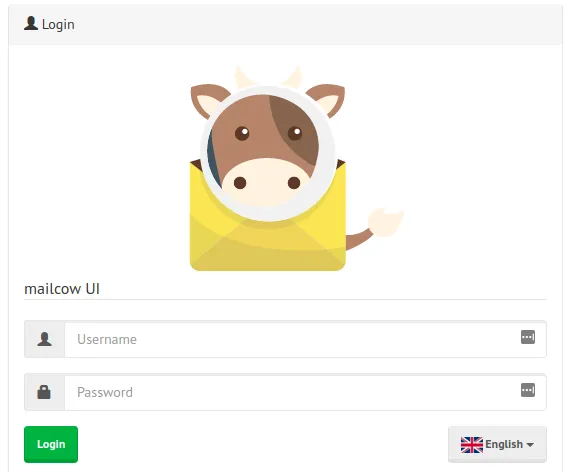Focus the Username input field
Viewport: 574px width, 472px height.
point(305,339)
